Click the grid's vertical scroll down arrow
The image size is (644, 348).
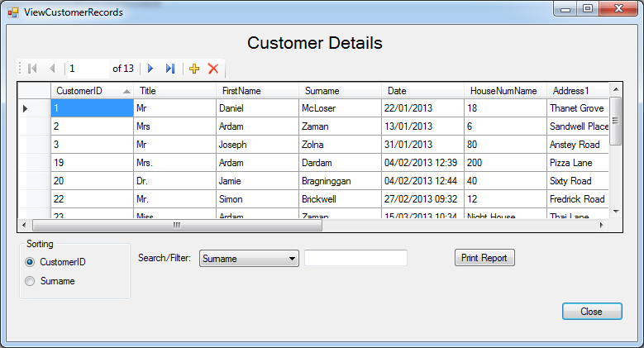pos(616,212)
